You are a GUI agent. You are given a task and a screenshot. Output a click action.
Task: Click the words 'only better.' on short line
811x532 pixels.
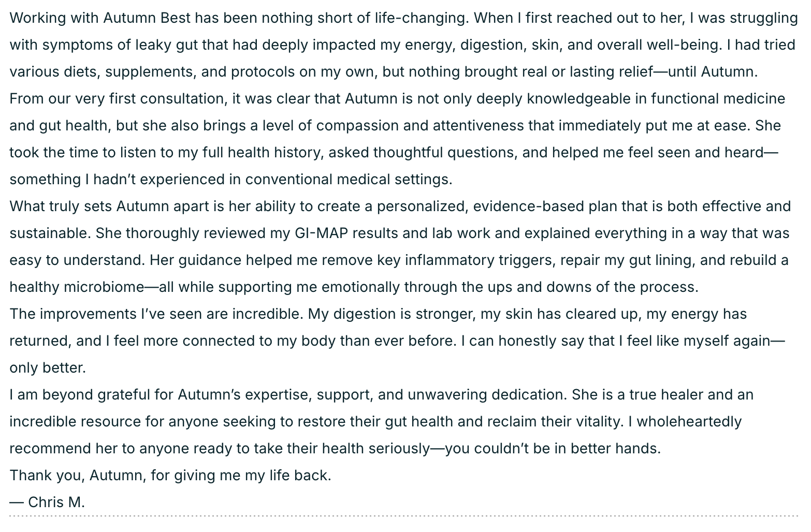(48, 368)
